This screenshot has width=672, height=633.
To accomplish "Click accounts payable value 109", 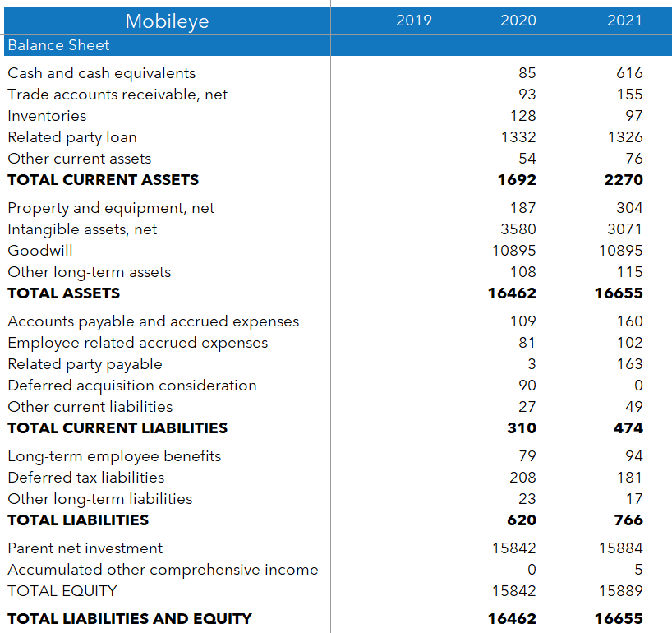I will [x=522, y=321].
